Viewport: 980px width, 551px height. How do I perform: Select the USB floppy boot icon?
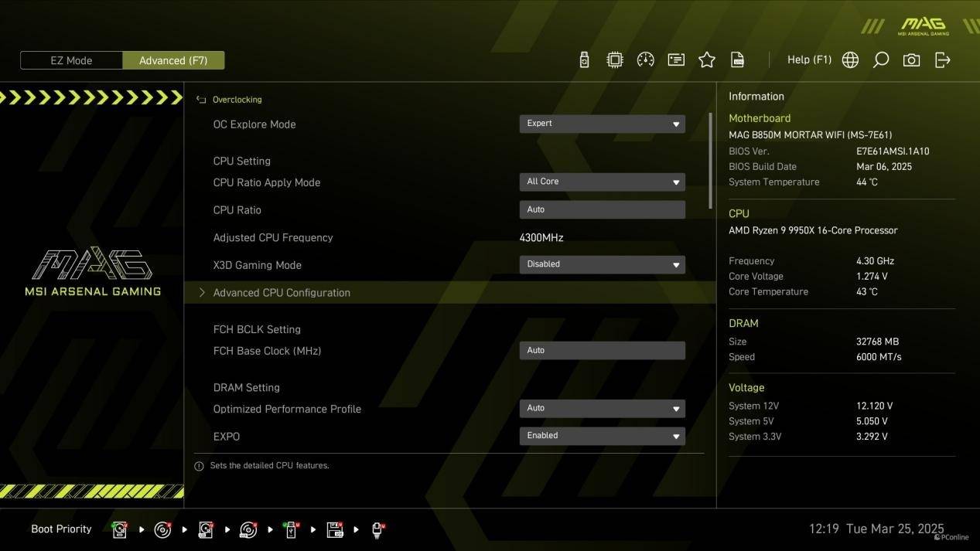[335, 529]
